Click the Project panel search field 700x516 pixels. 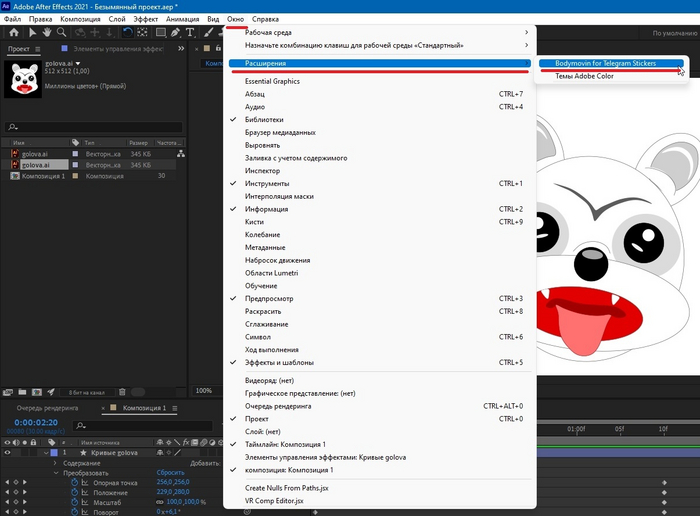click(x=94, y=127)
